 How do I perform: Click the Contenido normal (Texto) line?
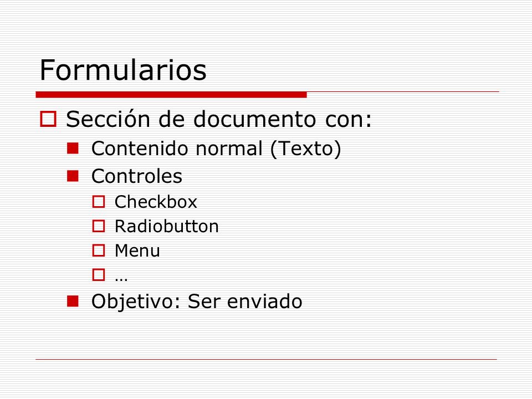(216, 149)
